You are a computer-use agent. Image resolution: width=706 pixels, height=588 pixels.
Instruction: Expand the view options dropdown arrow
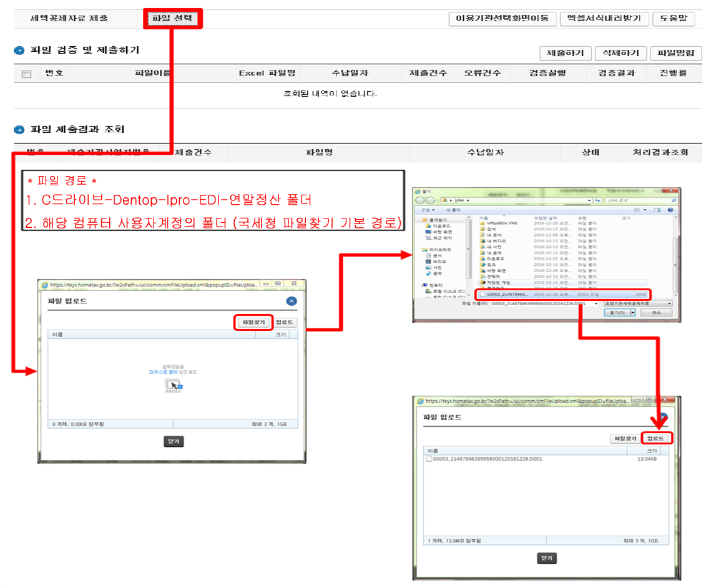pos(645,210)
